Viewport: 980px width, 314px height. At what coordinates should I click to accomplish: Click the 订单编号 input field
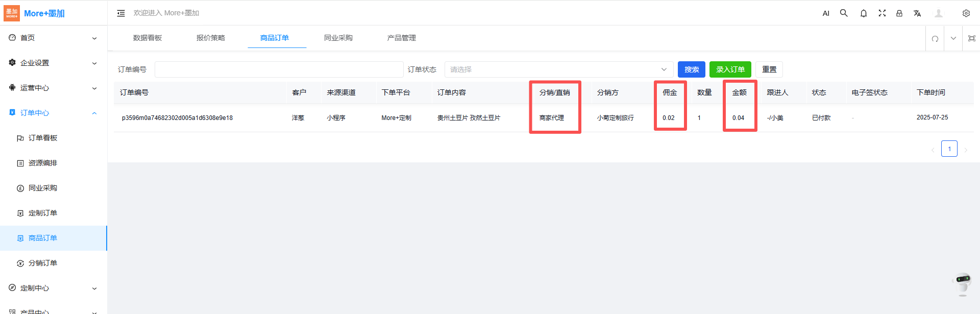coord(279,69)
